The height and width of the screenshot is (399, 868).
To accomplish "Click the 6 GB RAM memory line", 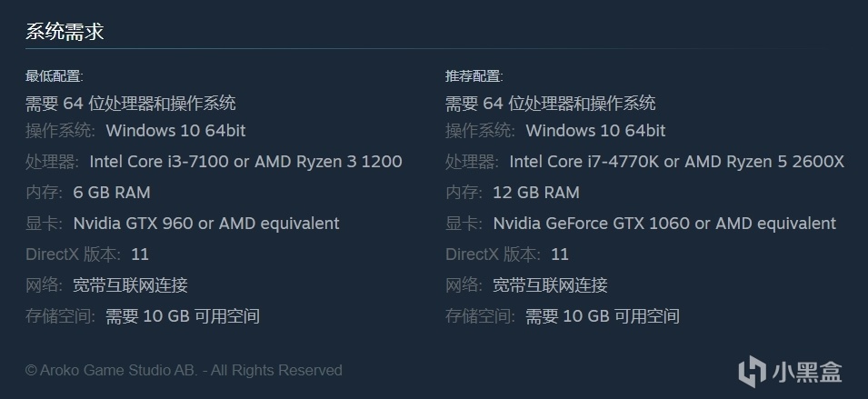I will (x=112, y=193).
